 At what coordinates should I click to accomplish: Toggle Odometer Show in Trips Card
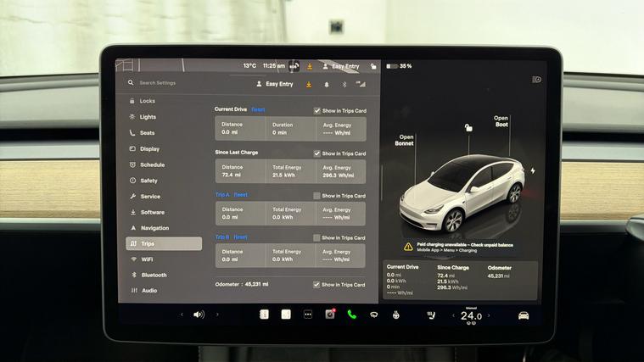click(x=317, y=285)
